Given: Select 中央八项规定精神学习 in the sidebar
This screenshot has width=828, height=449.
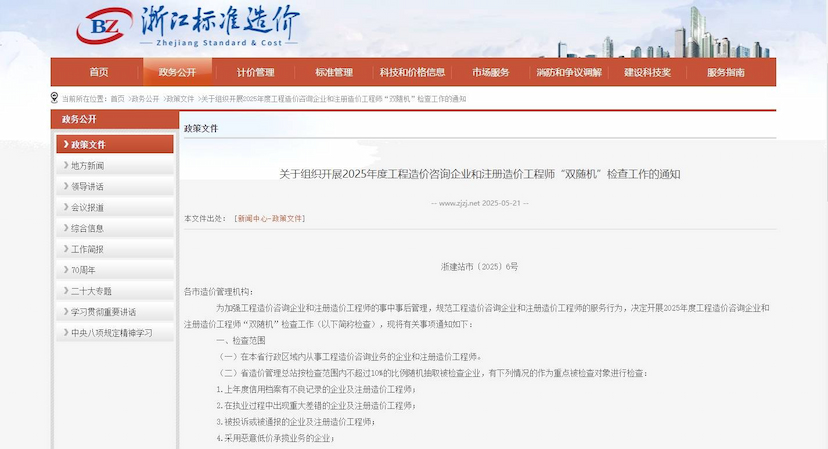Looking at the screenshot, I should click(x=111, y=333).
